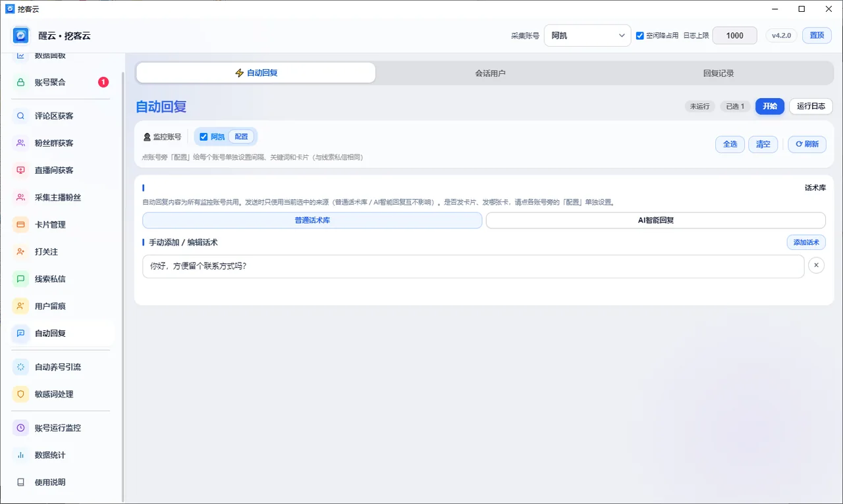
Task: Click the 账号聚合 lock icon
Action: [20, 82]
